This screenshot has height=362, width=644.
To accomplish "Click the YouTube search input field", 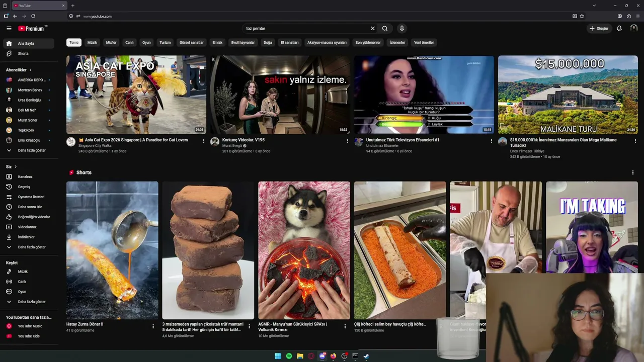I will [306, 29].
